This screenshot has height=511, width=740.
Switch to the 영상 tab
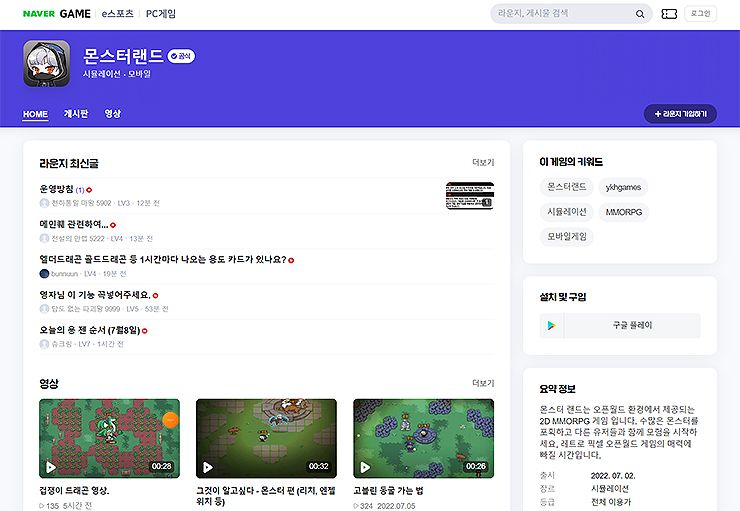coord(112,114)
